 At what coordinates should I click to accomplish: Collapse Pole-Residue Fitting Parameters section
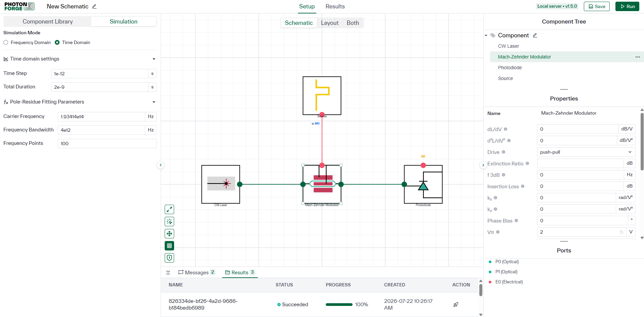click(x=154, y=102)
